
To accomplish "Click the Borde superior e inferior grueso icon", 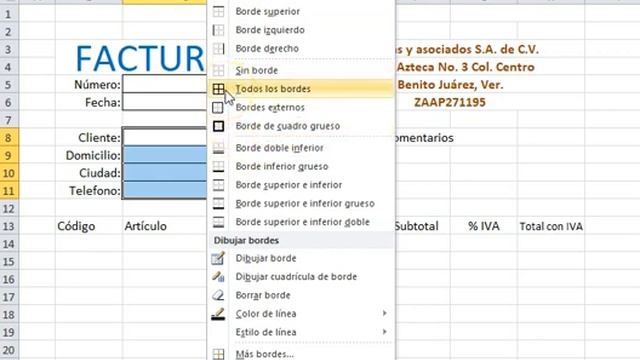I will 218,203.
